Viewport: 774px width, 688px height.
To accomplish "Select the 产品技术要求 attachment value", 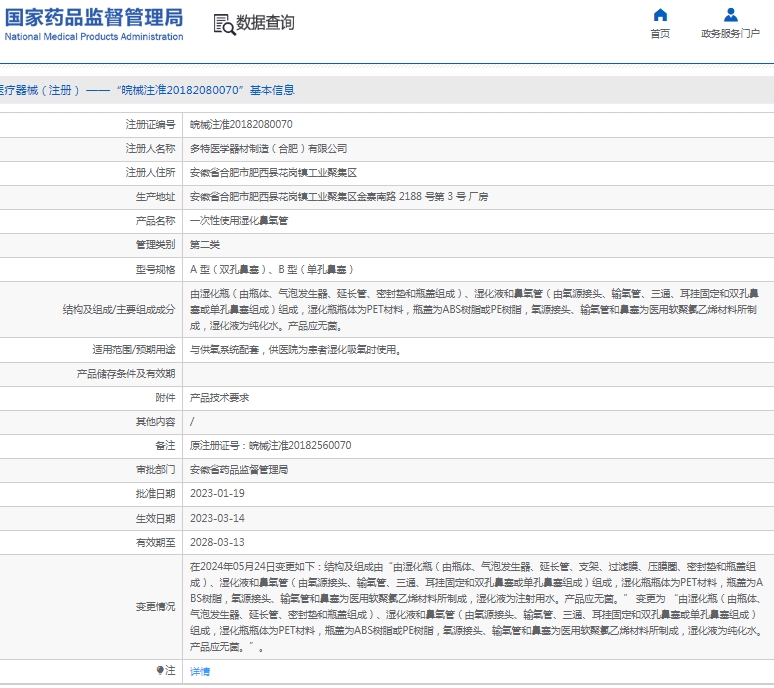I will click(220, 398).
